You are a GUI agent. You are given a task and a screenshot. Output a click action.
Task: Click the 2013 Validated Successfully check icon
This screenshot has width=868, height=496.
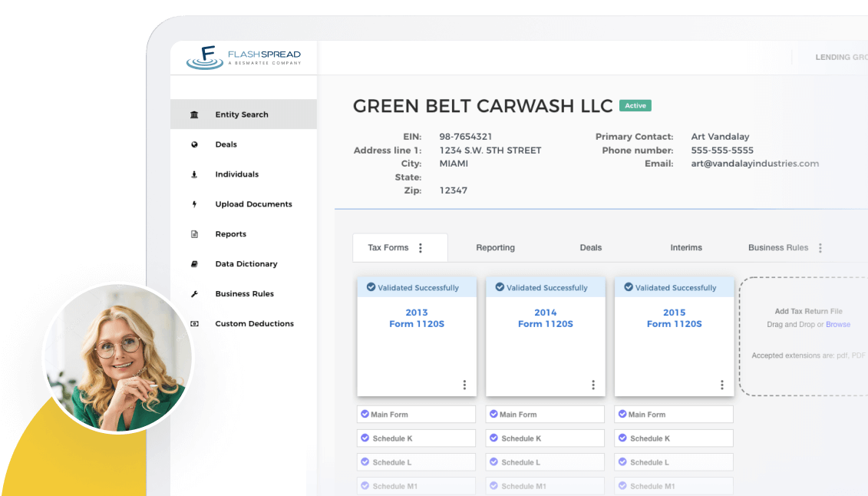click(x=371, y=287)
